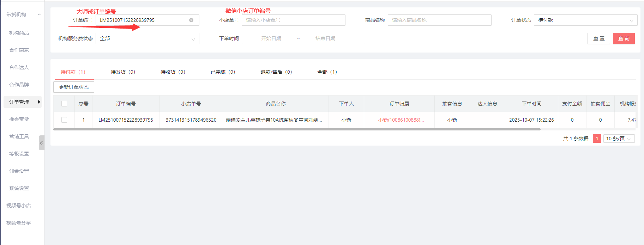Open the 全部 orders tab

327,72
